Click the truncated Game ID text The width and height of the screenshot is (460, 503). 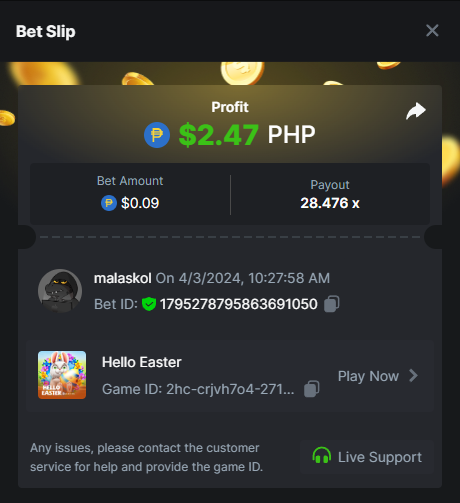[x=198, y=389]
